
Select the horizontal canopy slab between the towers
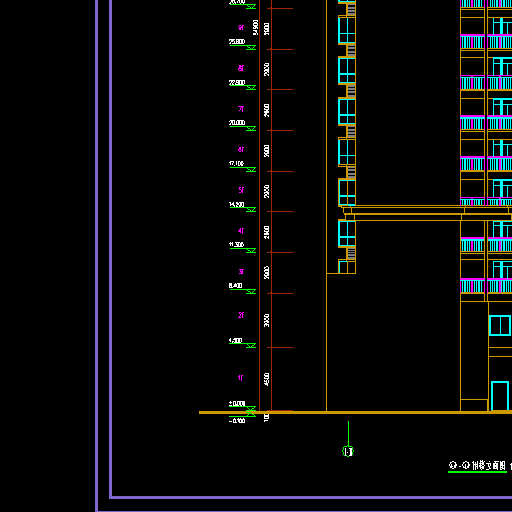coord(427,213)
